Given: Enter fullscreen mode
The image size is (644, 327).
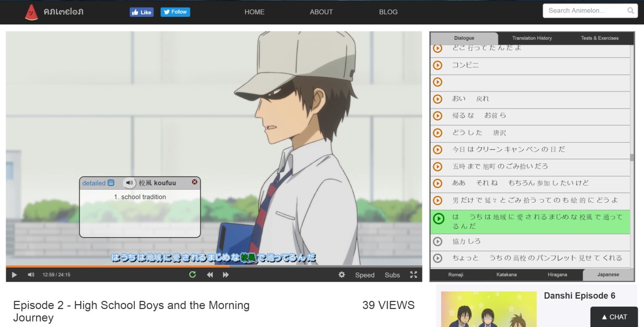Looking at the screenshot, I should click(x=414, y=275).
